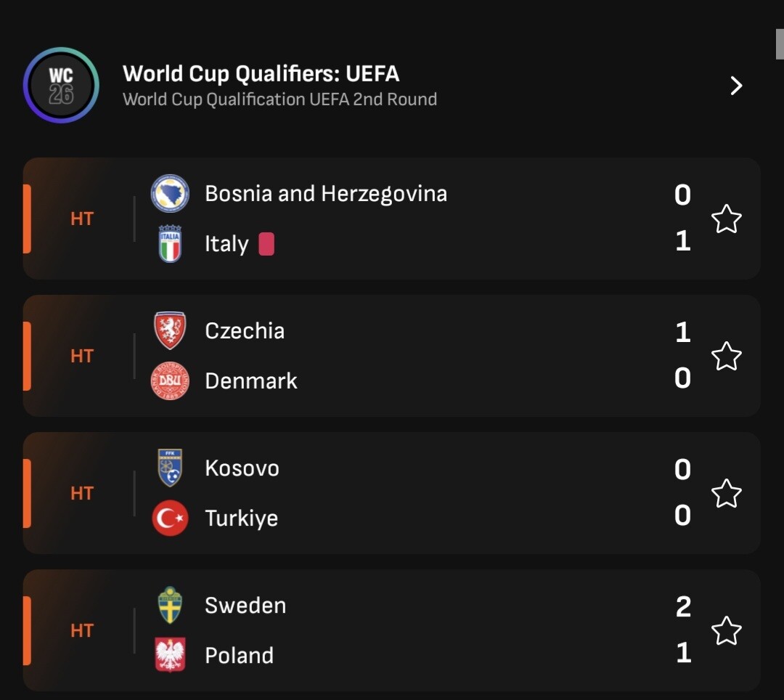Click the WC26 competition logo
This screenshot has width=784, height=700.
(61, 85)
